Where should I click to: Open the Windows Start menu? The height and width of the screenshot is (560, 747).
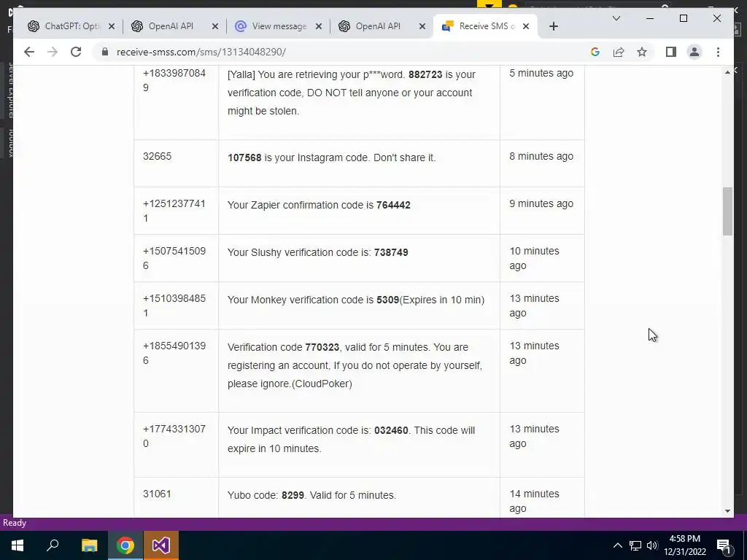(x=18, y=545)
